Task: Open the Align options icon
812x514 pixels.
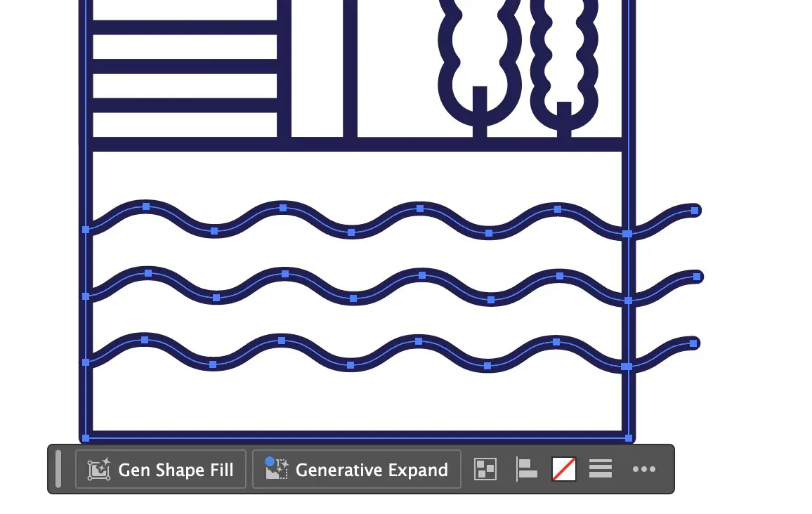Action: (x=526, y=469)
